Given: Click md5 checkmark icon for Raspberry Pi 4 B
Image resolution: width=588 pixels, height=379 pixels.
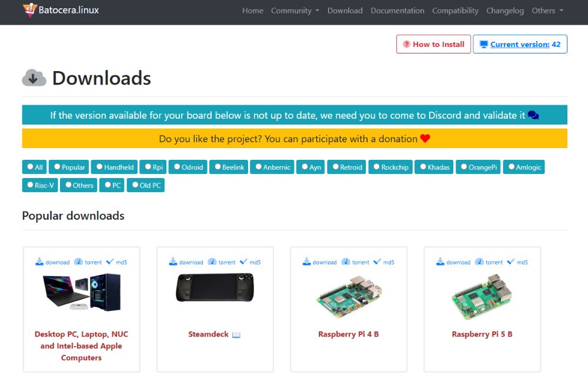Looking at the screenshot, I should [x=377, y=262].
